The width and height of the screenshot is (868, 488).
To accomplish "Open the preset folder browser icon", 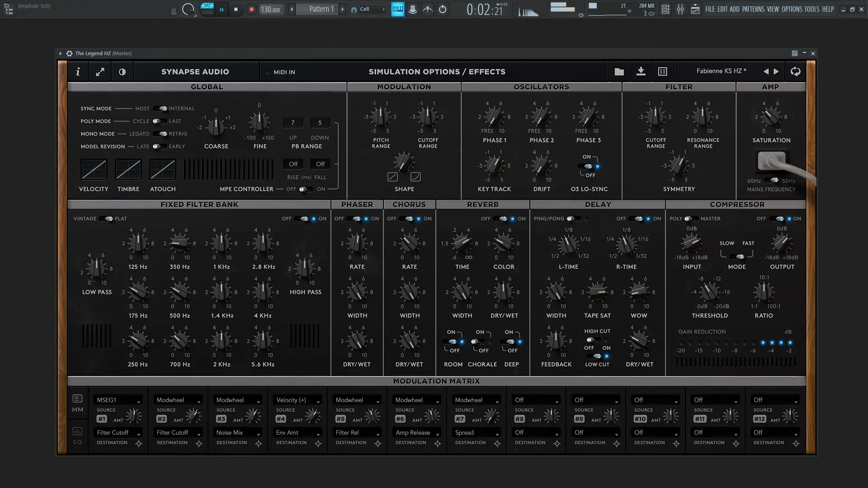I will tap(619, 71).
